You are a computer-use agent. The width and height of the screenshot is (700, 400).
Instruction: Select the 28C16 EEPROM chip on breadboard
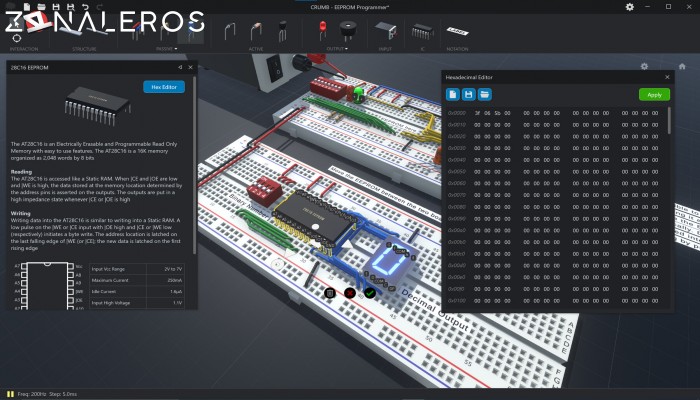pyautogui.click(x=316, y=218)
